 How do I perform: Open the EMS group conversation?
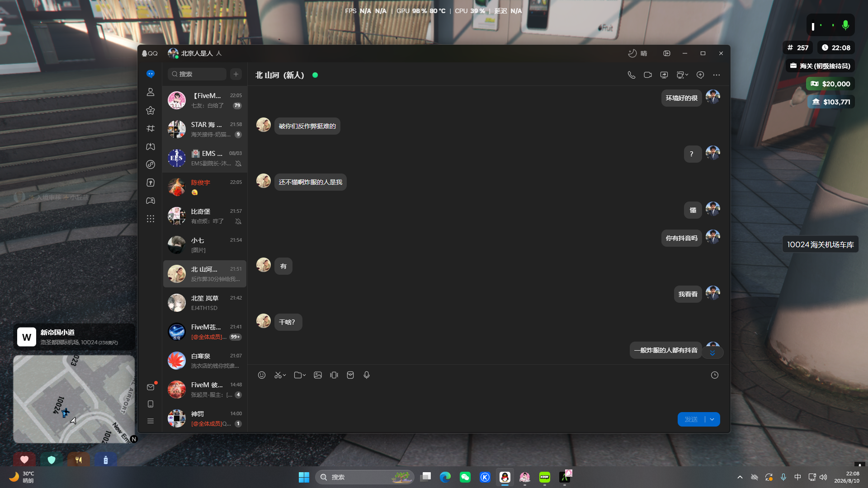[205, 158]
